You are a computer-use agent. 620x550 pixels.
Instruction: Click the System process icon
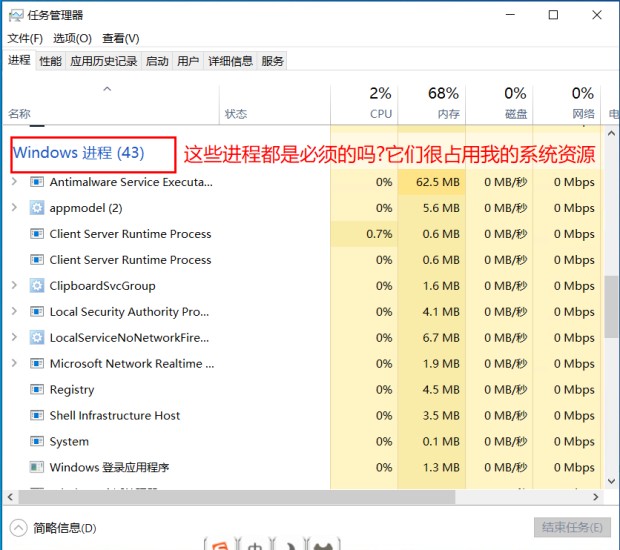[x=37, y=441]
